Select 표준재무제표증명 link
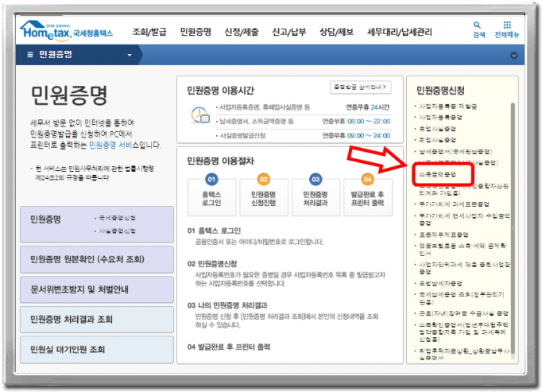The width and height of the screenshot is (542, 392). (x=443, y=235)
